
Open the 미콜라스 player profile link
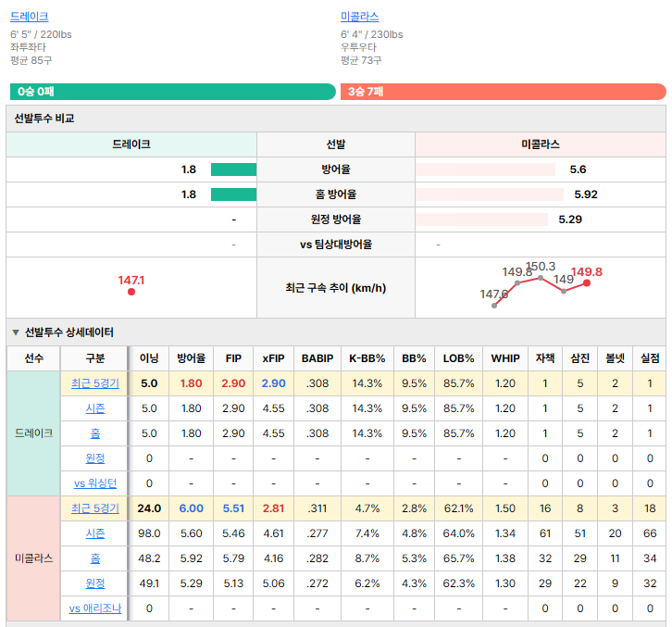pyautogui.click(x=359, y=17)
